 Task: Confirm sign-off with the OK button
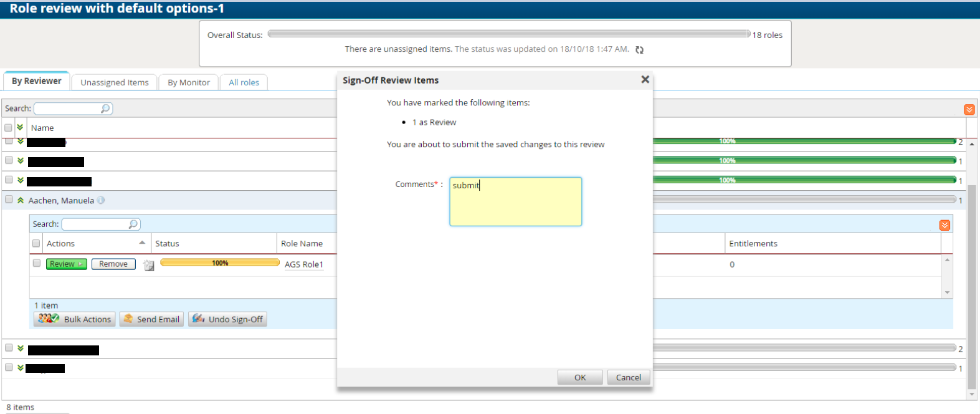click(579, 377)
